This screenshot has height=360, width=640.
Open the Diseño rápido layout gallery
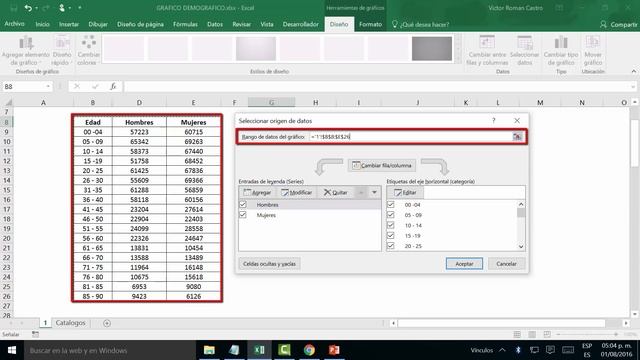click(62, 51)
